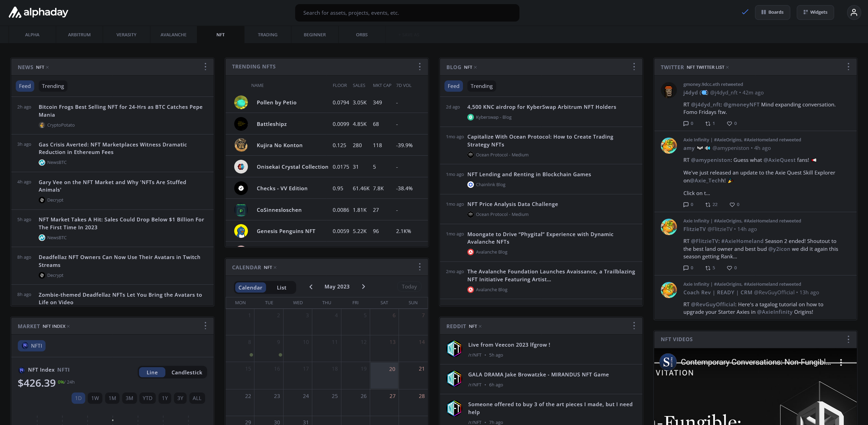This screenshot has width=868, height=425.
Task: Open 4,500 KNC airdrop blog post
Action: (542, 107)
